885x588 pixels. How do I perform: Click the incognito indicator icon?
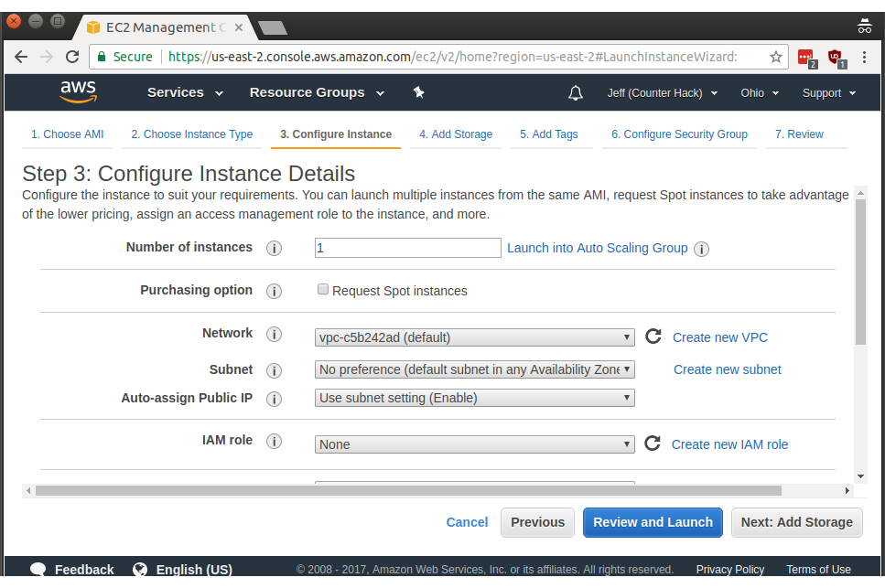click(x=865, y=26)
